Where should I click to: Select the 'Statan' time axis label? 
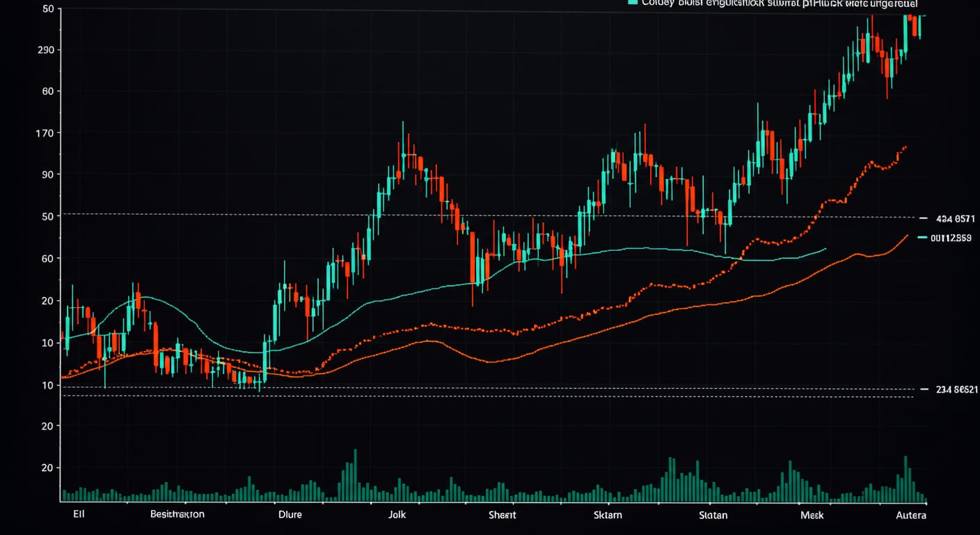[x=713, y=515]
